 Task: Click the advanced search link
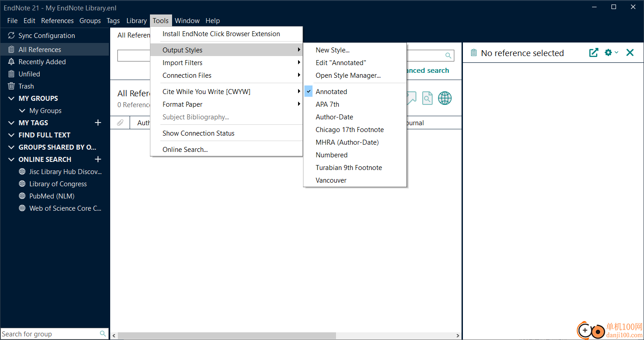pos(427,71)
